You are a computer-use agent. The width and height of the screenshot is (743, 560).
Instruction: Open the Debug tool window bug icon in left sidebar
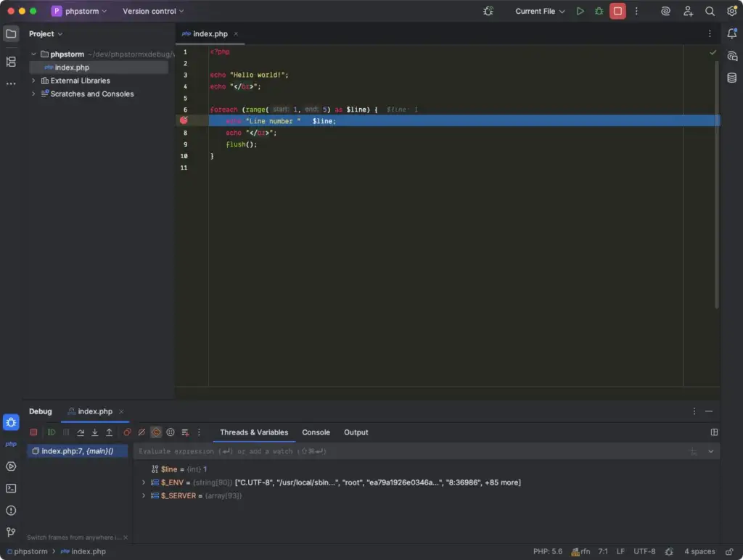coord(11,422)
